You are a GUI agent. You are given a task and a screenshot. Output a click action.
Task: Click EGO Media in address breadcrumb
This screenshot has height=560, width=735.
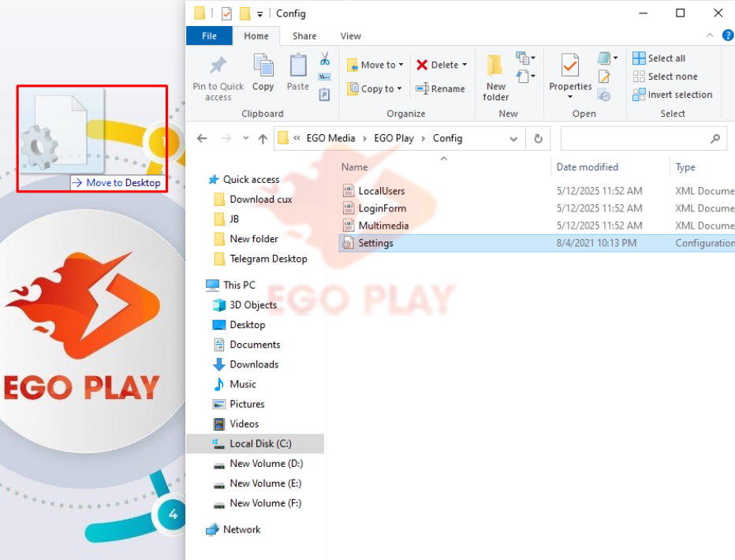coord(330,138)
